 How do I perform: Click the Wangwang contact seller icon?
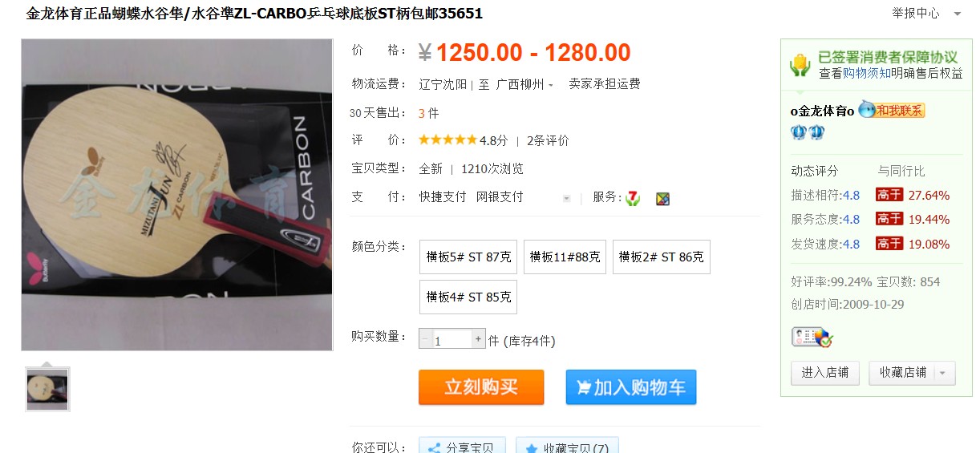click(892, 111)
